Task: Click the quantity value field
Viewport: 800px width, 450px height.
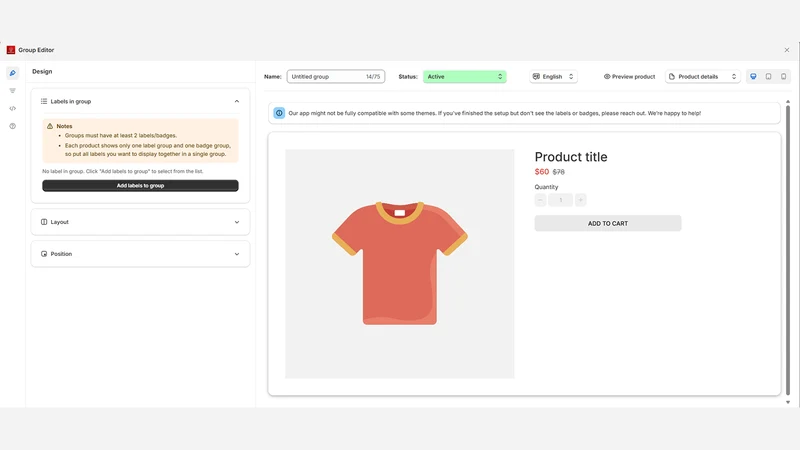Action: pos(560,200)
